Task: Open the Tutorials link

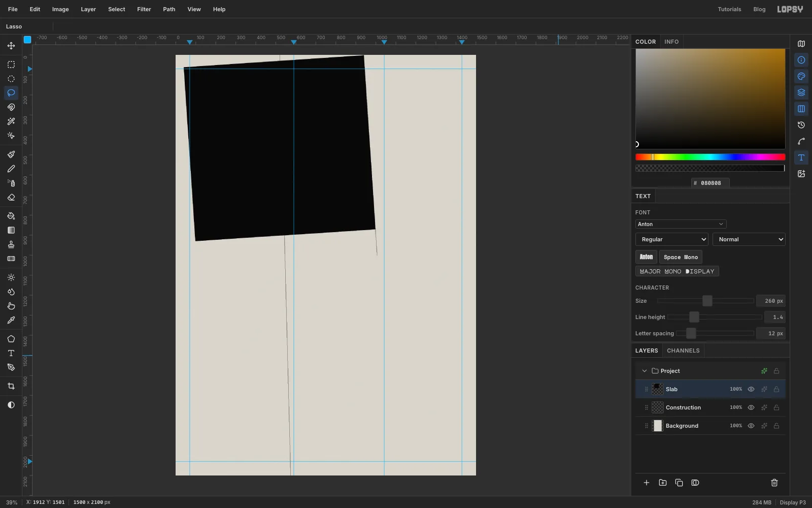Action: pyautogui.click(x=729, y=9)
